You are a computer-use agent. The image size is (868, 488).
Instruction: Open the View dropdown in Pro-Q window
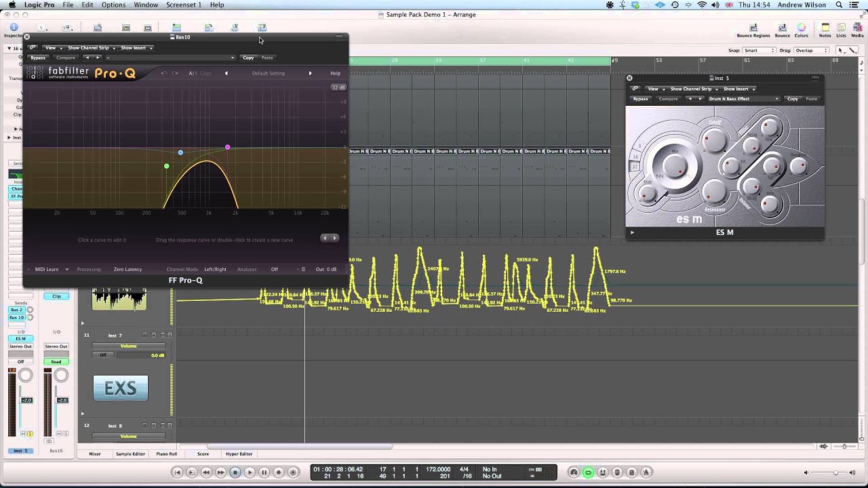point(53,48)
